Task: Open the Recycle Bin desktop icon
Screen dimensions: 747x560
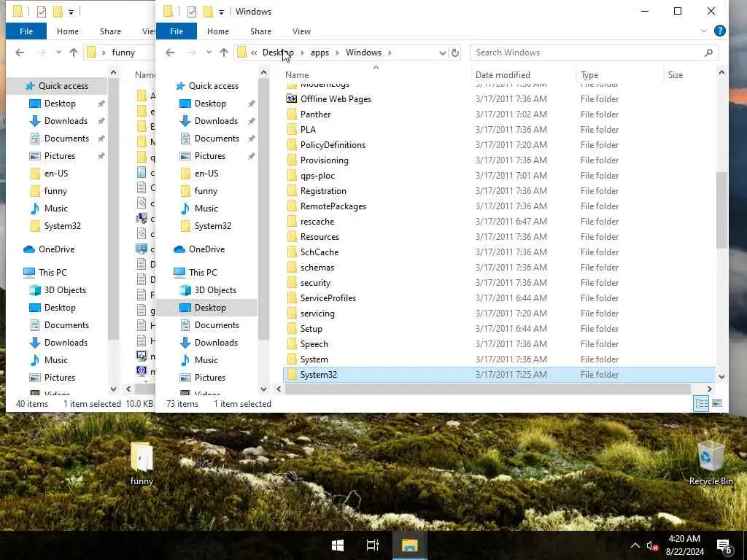Action: pos(711,463)
